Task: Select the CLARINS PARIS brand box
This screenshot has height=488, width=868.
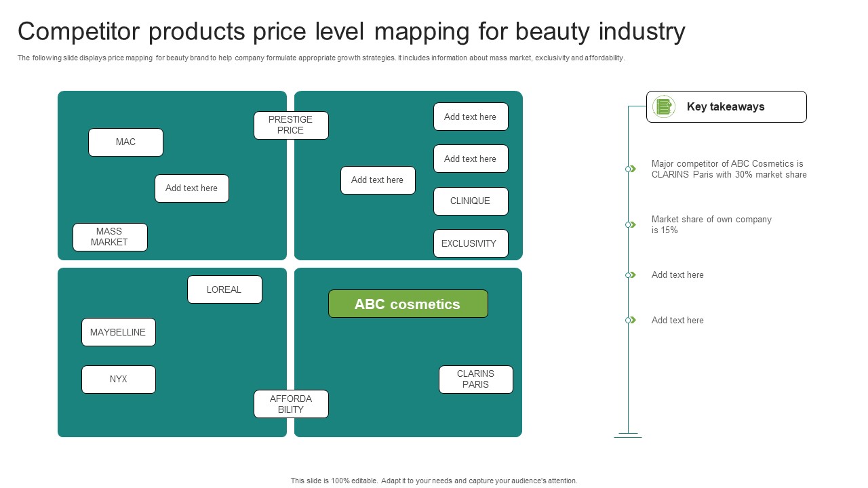Action: pyautogui.click(x=475, y=380)
